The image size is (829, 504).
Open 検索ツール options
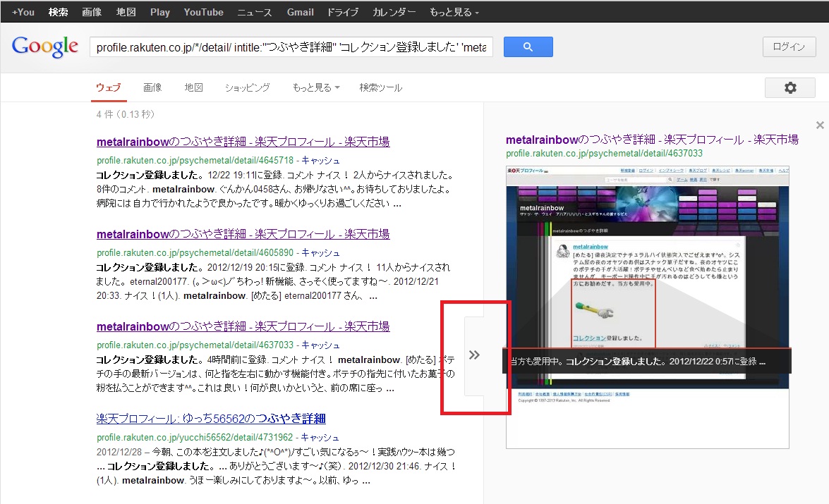click(x=381, y=87)
